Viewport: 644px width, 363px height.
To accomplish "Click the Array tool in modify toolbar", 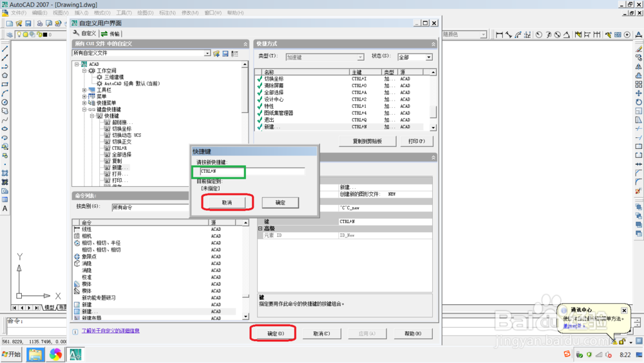I will point(639,84).
